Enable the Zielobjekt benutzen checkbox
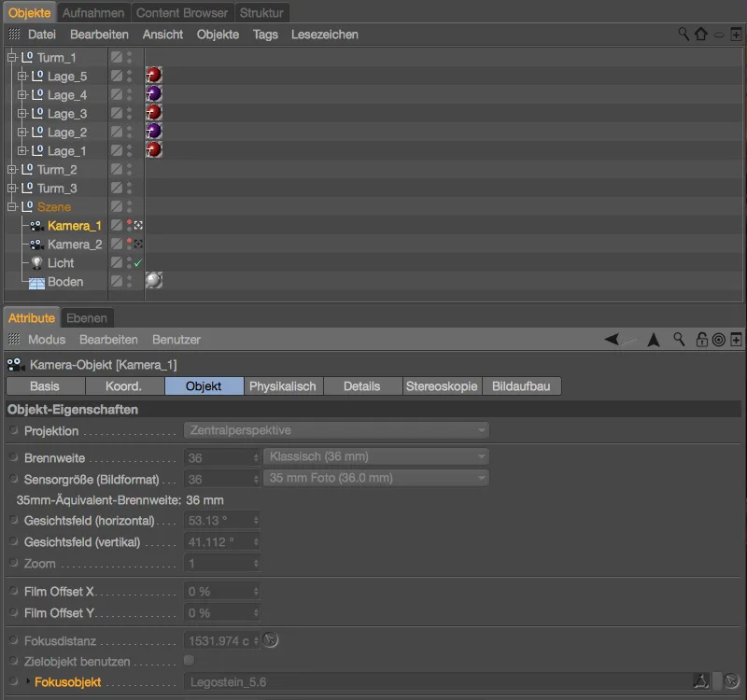The width and height of the screenshot is (747, 700). 189,660
